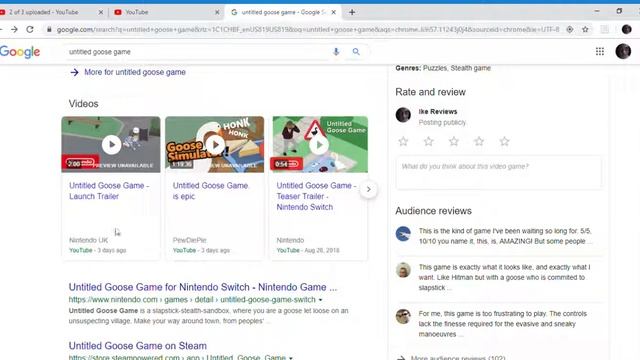Open the Google account avatar
Viewport: 640px width, 360px height.
pyautogui.click(x=623, y=51)
